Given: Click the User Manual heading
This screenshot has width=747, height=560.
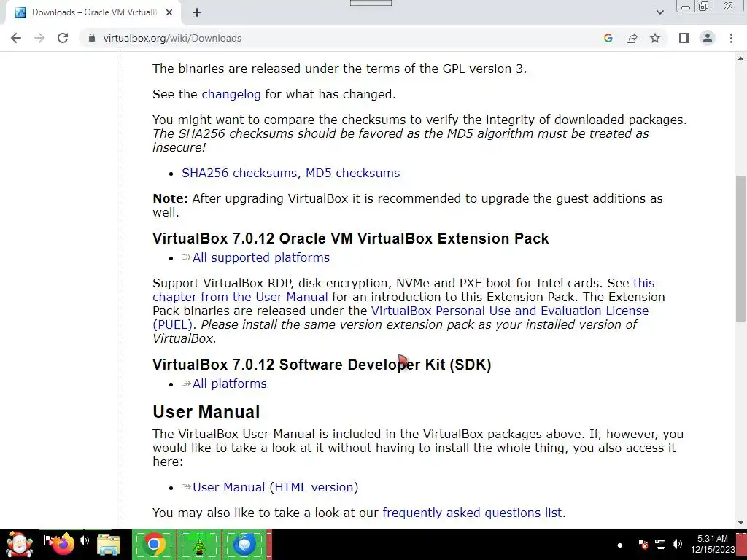Looking at the screenshot, I should coord(206,411).
